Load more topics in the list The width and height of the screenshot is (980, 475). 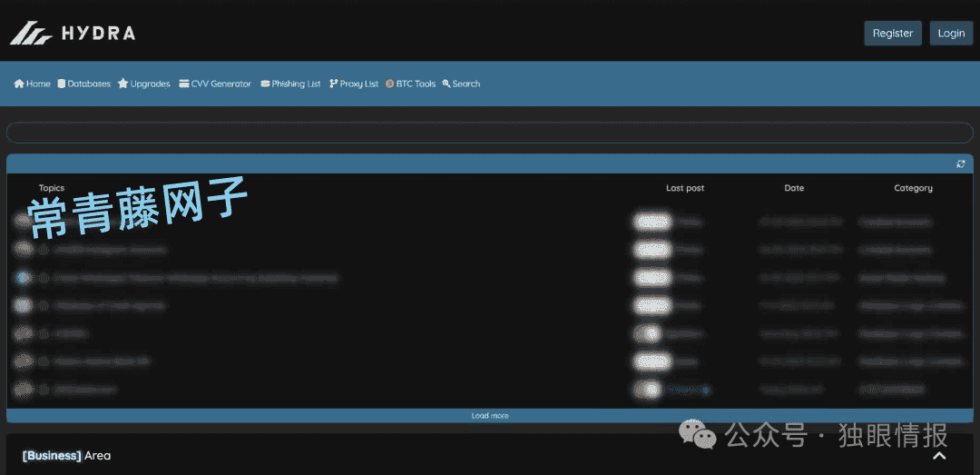coord(490,416)
